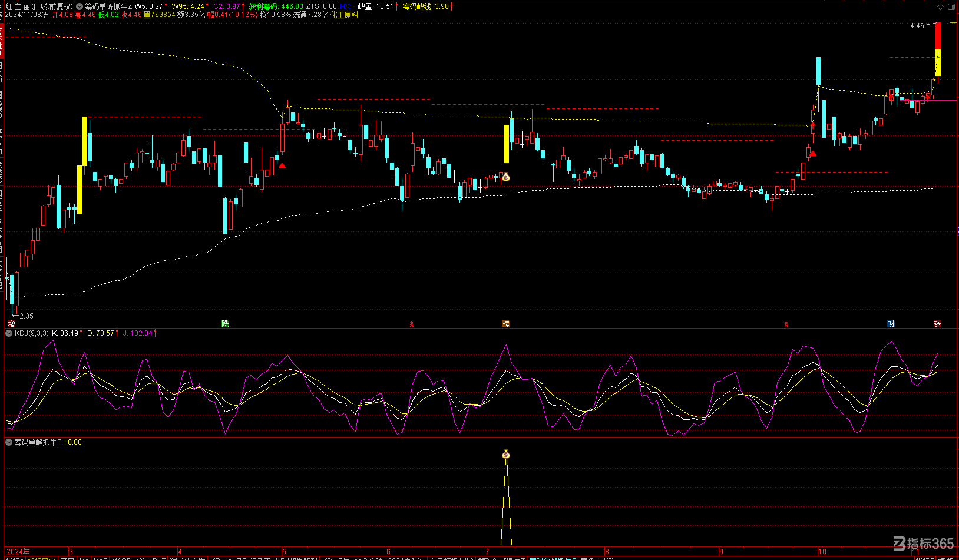The height and width of the screenshot is (560, 959).
Task: Click the 筹码单峰抓牛F : 0.00 label
Action: [x=48, y=442]
